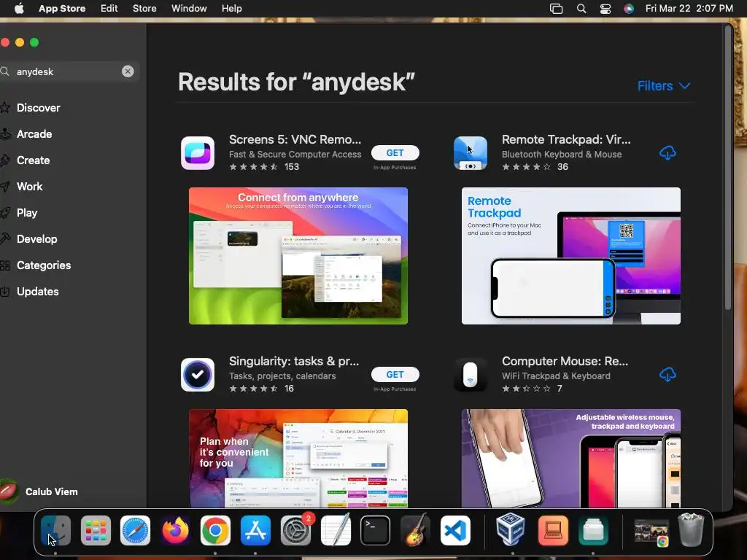
Task: Click the Connect from anywhere screenshot
Action: 298,256
